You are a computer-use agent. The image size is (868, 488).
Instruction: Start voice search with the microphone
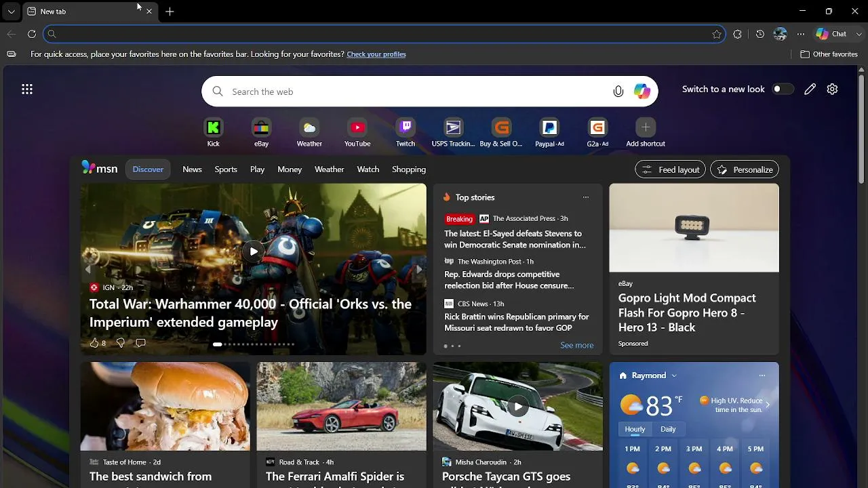tap(618, 91)
